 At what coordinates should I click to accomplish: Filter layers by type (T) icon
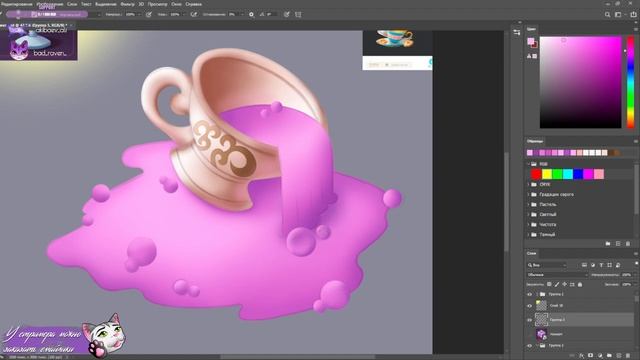click(601, 265)
